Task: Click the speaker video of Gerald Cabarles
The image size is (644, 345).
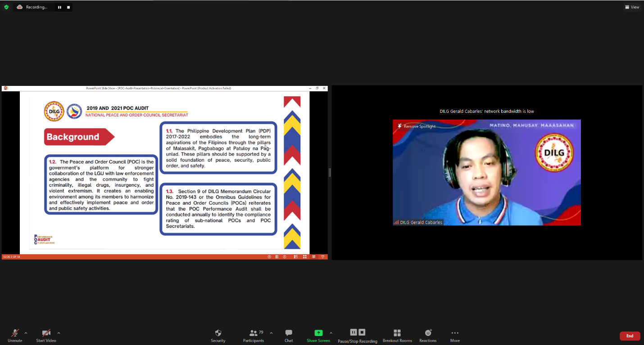Action: pos(487,172)
